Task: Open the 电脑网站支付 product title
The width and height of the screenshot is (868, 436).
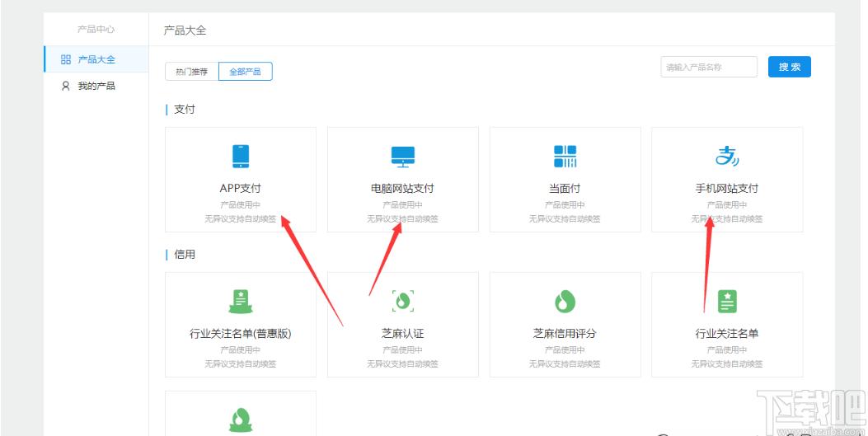Action: tap(402, 188)
